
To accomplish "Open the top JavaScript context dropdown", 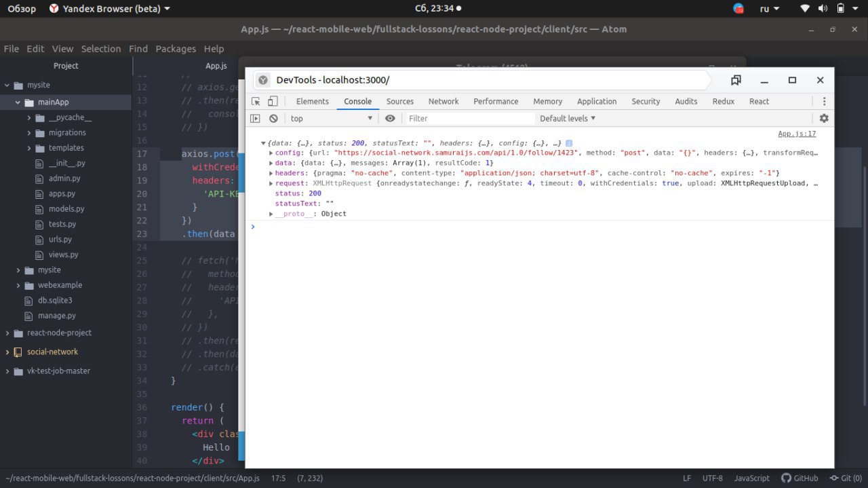I will tap(332, 118).
